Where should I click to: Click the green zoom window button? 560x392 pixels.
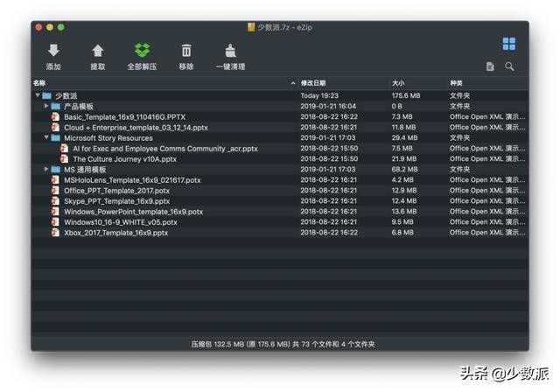(x=61, y=27)
